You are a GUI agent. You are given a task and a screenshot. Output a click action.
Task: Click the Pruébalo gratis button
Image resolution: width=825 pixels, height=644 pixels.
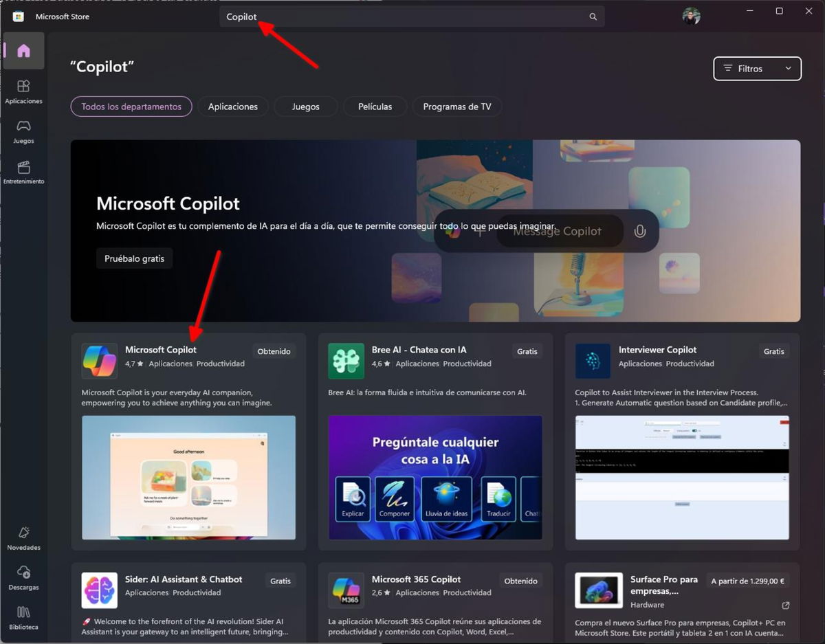point(134,258)
